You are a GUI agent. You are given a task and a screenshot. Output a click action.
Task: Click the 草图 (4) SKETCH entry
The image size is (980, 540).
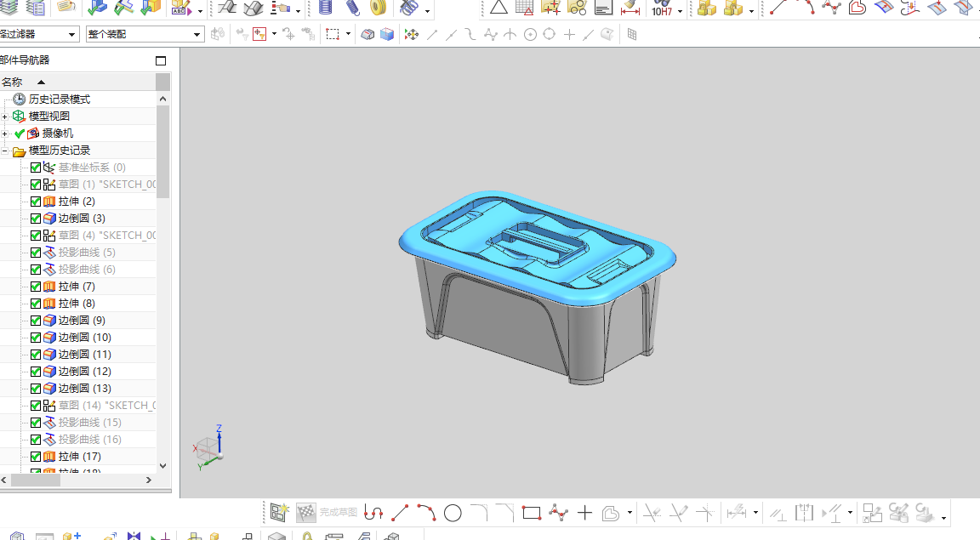tap(107, 236)
